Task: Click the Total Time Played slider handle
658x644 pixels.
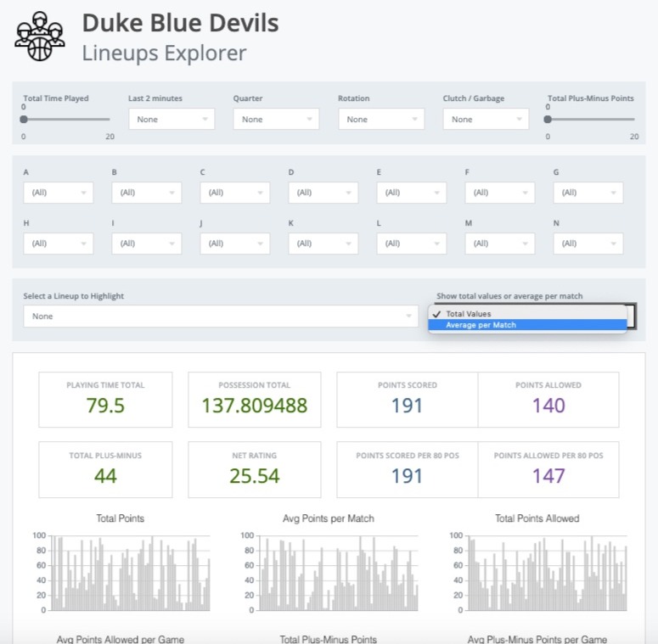Action: pos(24,120)
